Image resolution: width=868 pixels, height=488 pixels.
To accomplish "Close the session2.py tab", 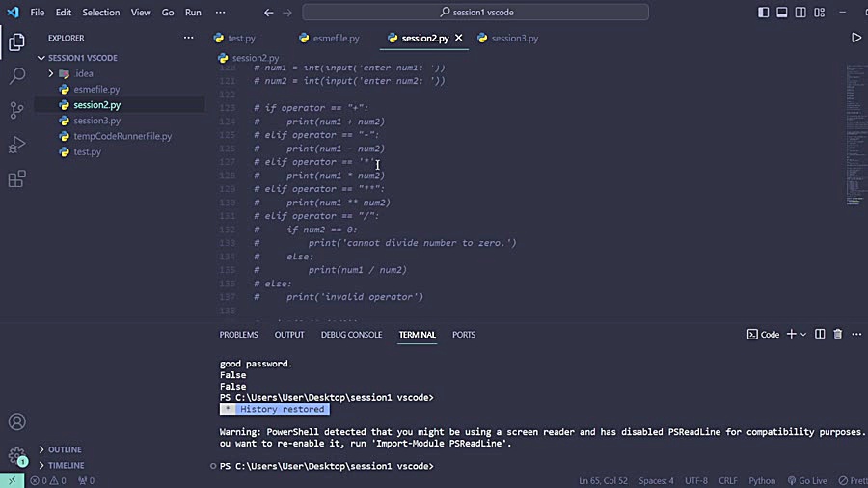I will [x=458, y=38].
